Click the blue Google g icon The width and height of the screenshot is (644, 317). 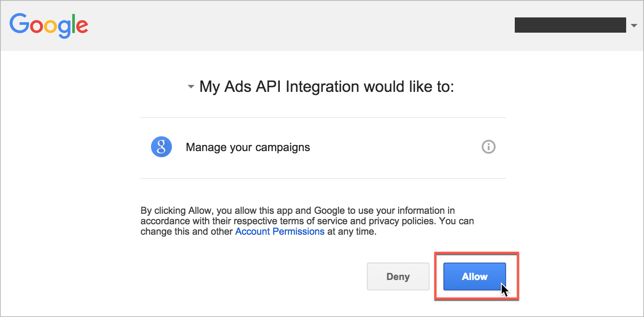click(x=161, y=147)
